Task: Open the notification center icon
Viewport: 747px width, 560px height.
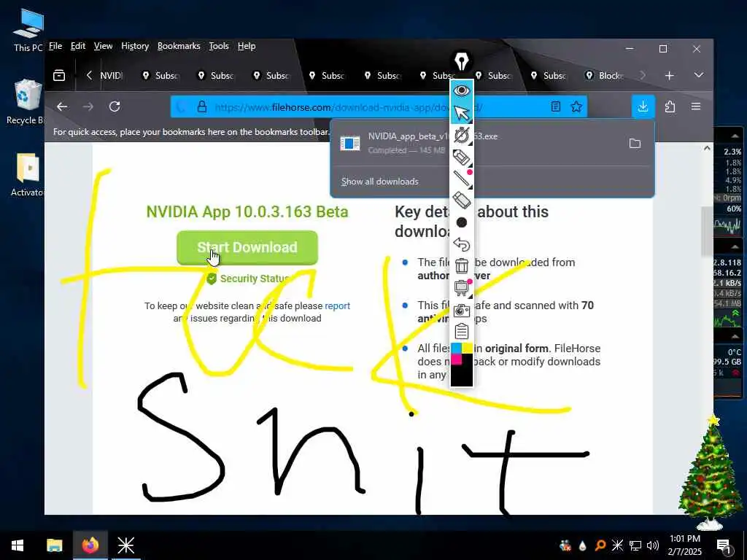Action: (x=723, y=545)
